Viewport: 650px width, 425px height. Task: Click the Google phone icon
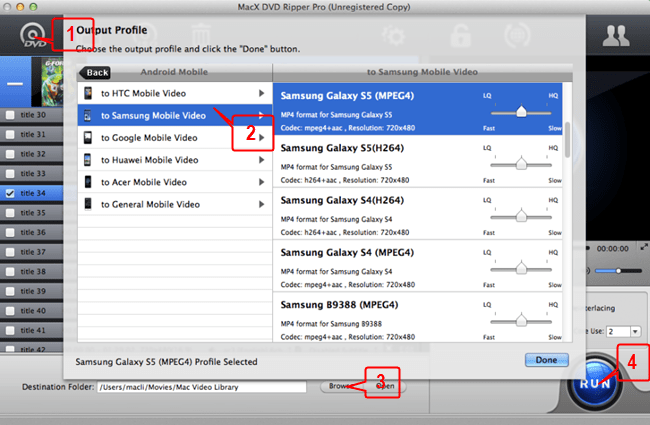click(88, 138)
